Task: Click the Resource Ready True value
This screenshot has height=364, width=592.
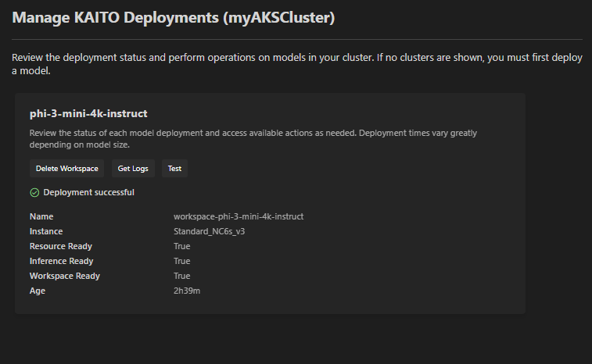Action: pos(181,246)
